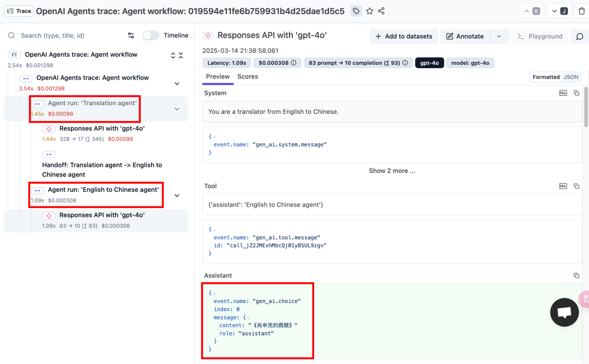Copy the Tool message content
The height and width of the screenshot is (364, 589).
(576, 186)
